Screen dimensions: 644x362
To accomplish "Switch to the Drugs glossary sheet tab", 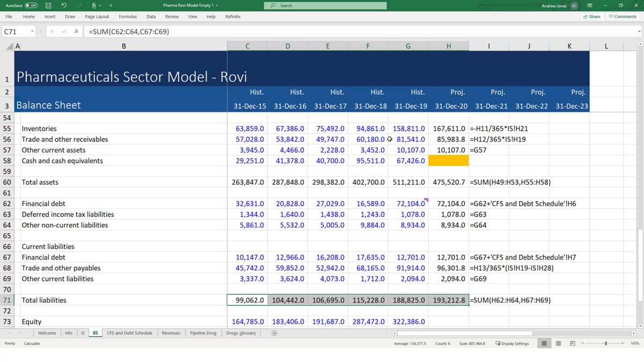I will [241, 333].
